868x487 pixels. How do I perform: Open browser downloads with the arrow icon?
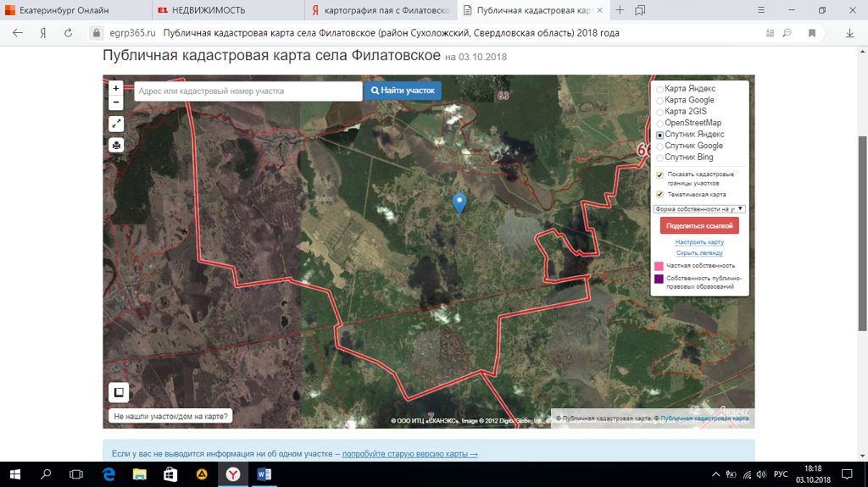849,33
